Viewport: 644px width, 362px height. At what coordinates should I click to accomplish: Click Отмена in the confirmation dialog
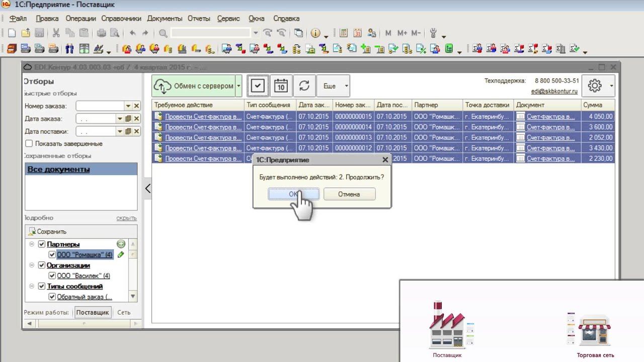coord(349,194)
